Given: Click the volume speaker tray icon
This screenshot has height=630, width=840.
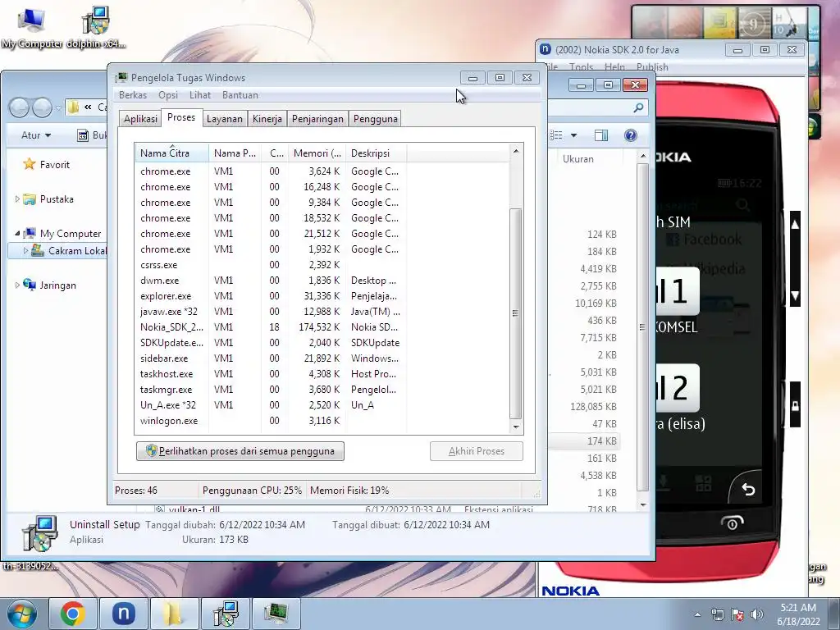Looking at the screenshot, I should coord(757,614).
